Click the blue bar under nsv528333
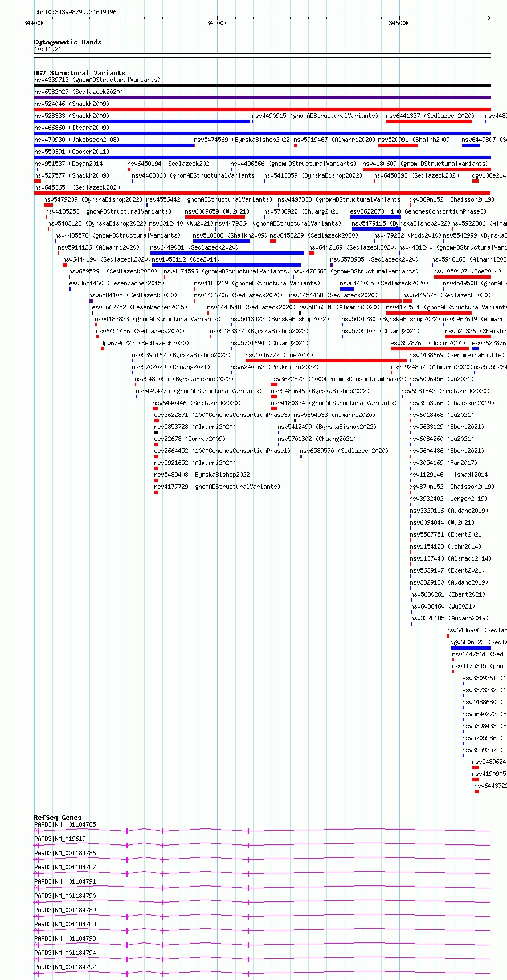507x980 pixels. pos(142,121)
